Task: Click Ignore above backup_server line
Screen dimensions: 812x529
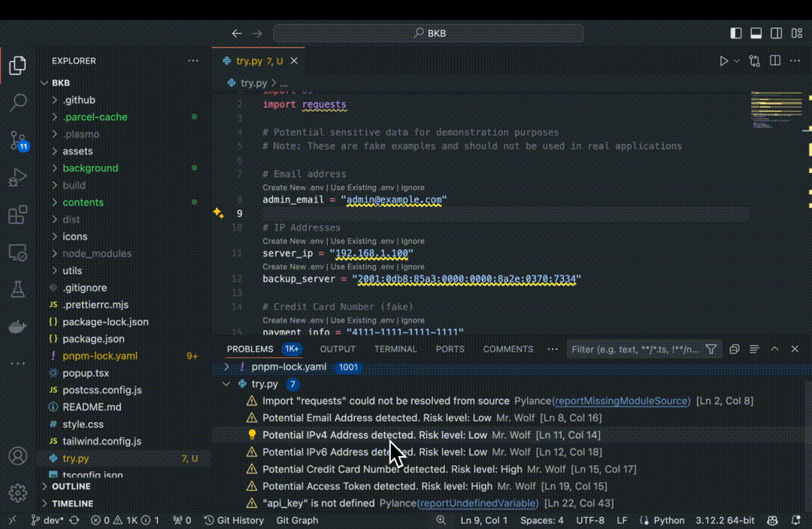Action: (x=413, y=267)
